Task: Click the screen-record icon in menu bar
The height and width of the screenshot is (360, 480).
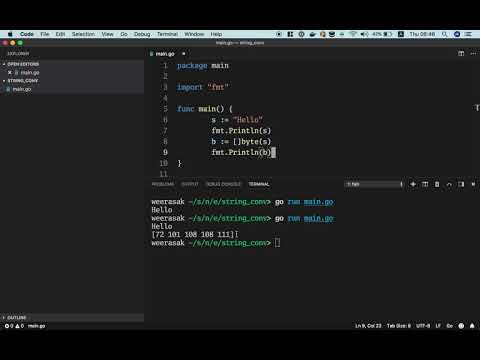Action: (x=279, y=34)
